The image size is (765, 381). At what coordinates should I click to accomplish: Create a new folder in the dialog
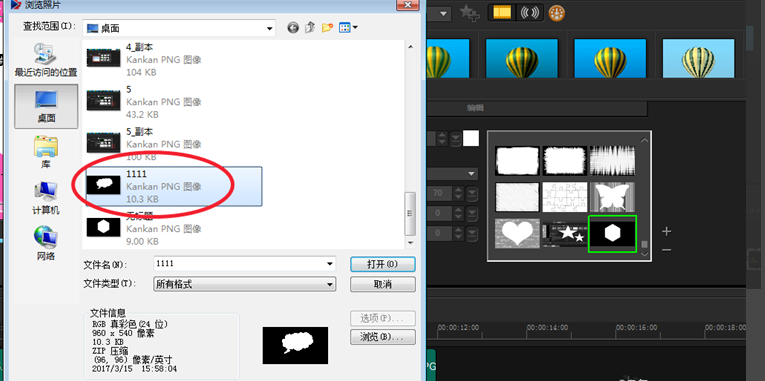pyautogui.click(x=327, y=28)
